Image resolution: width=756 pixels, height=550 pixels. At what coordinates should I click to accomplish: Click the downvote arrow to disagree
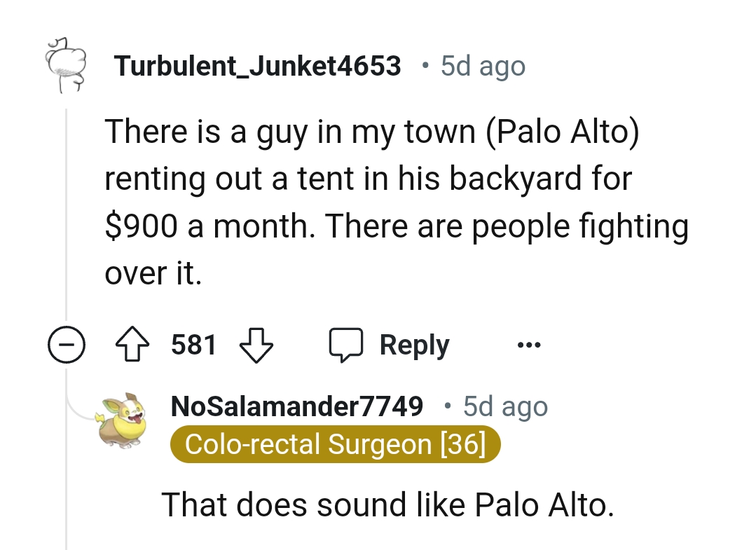point(256,344)
